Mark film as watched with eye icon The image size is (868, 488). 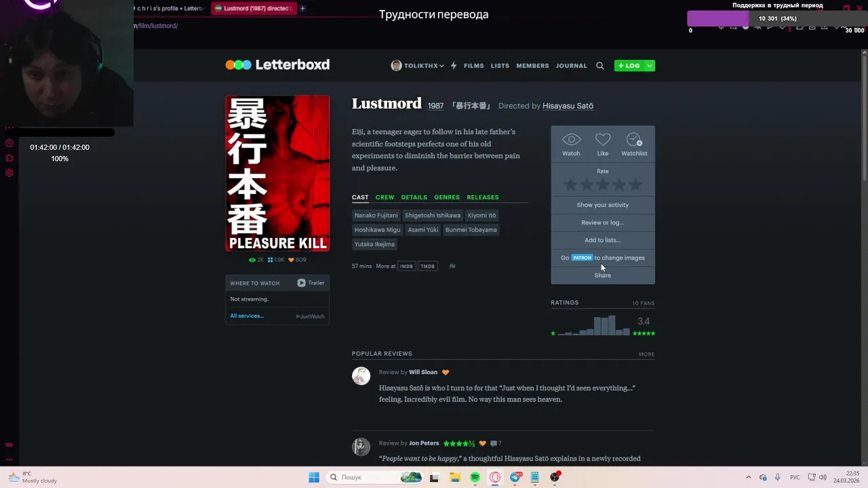(571, 140)
